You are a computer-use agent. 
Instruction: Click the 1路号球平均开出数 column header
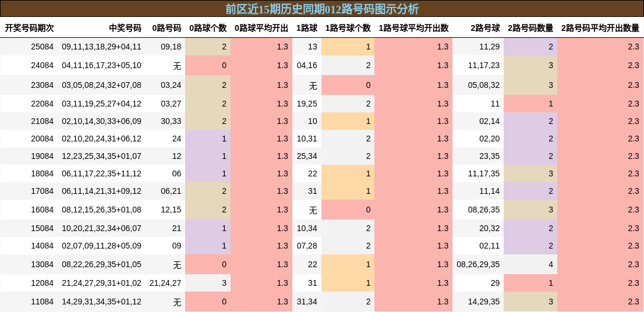[x=413, y=28]
